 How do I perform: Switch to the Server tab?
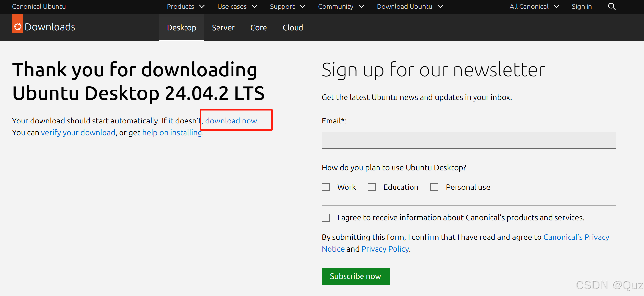point(223,28)
